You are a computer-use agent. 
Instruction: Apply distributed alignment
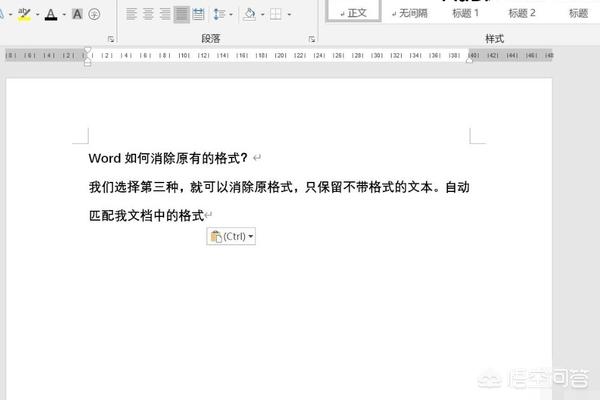(198, 14)
